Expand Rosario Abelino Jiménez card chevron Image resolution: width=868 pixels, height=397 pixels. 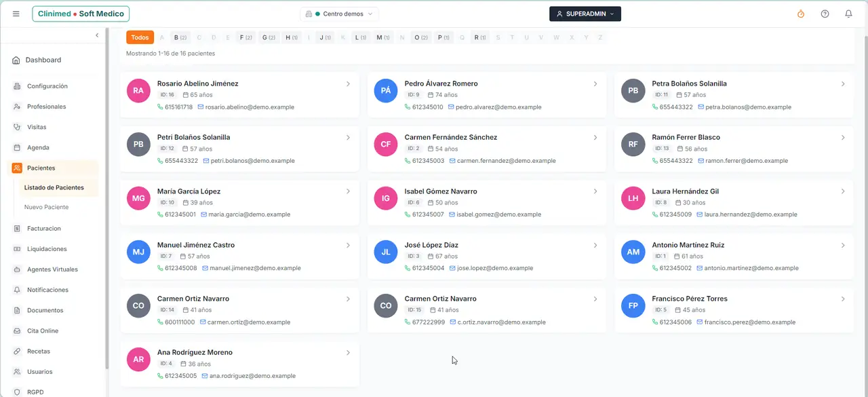(348, 84)
